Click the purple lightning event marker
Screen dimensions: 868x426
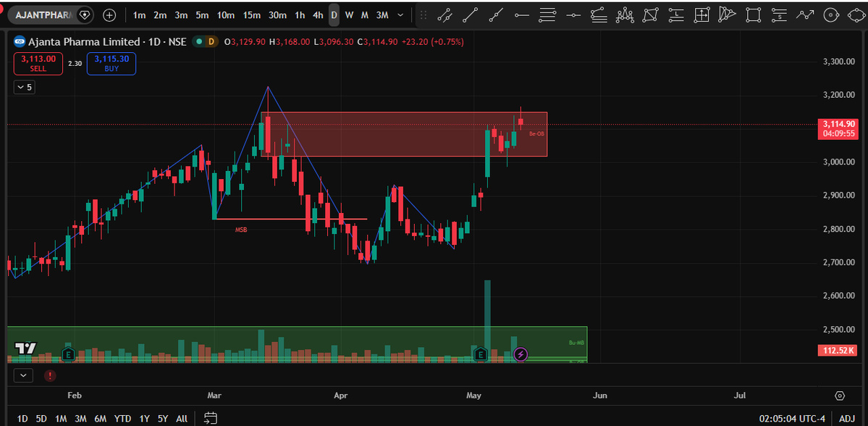[x=521, y=354]
